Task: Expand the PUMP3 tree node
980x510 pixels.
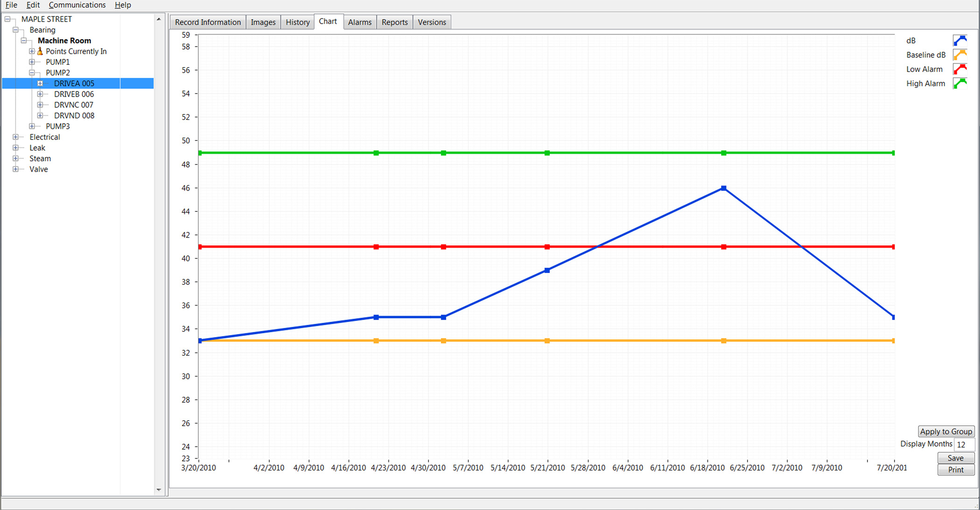Action: click(x=32, y=126)
